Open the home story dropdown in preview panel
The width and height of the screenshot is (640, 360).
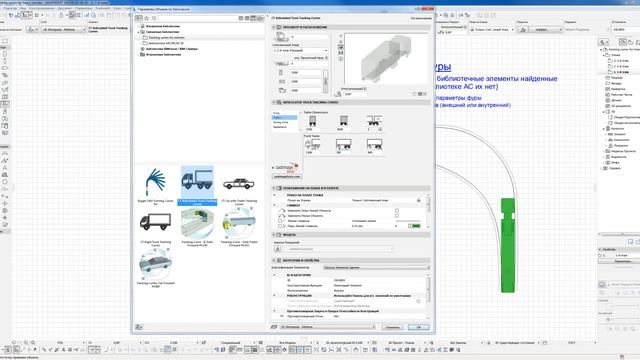(300, 50)
